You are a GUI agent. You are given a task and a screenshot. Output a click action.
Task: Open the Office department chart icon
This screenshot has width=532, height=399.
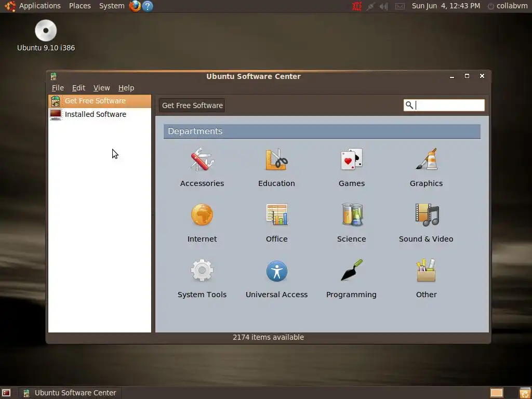[x=276, y=215]
